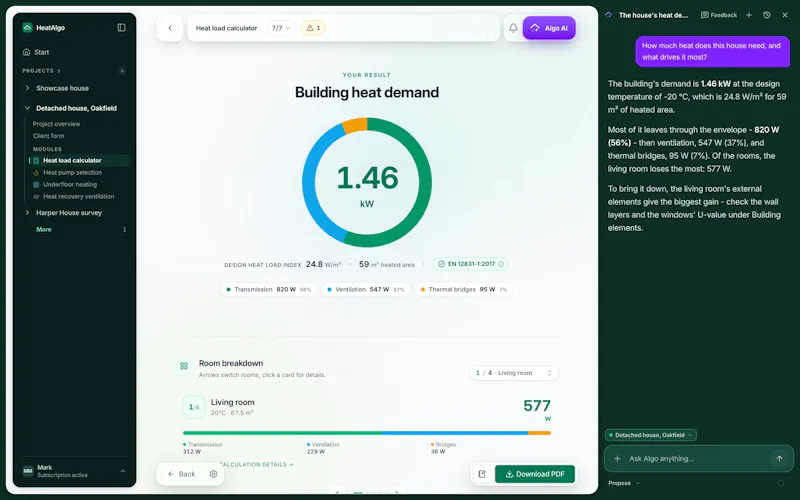Send the message with arrow button
This screenshot has height=500, width=800.
(x=780, y=459)
